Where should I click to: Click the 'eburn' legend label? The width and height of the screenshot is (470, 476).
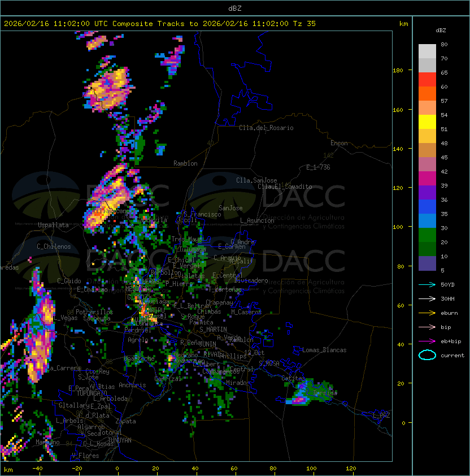pos(449,313)
